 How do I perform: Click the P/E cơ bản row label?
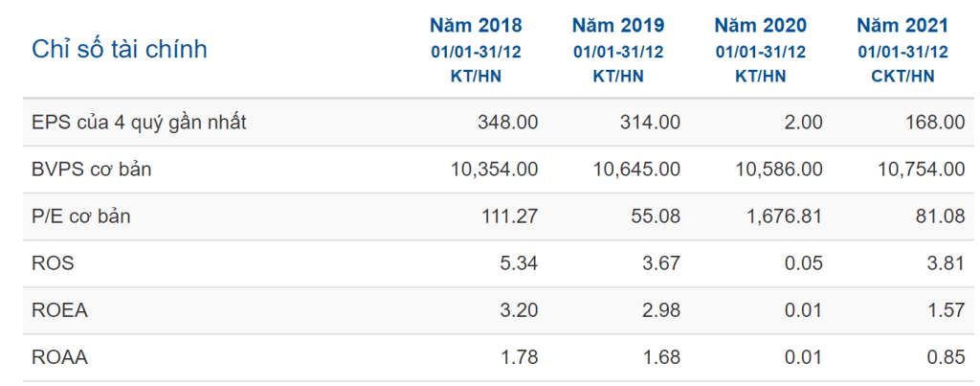(x=81, y=216)
